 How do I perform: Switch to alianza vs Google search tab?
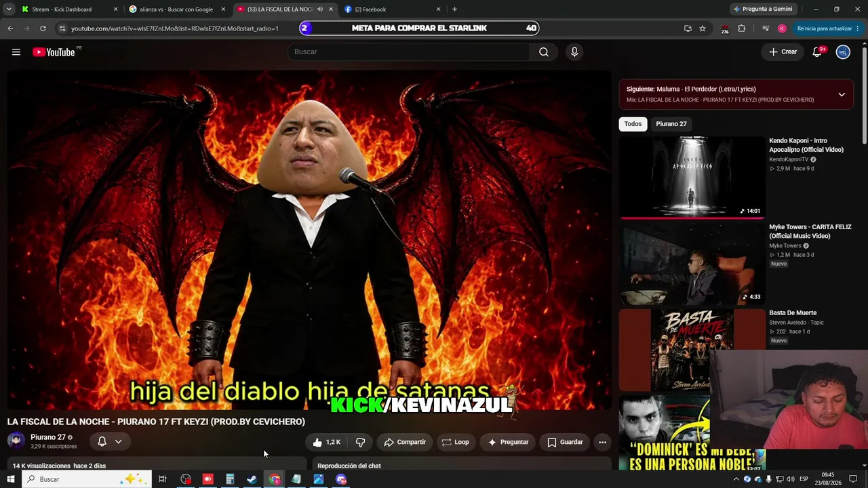pyautogui.click(x=176, y=9)
